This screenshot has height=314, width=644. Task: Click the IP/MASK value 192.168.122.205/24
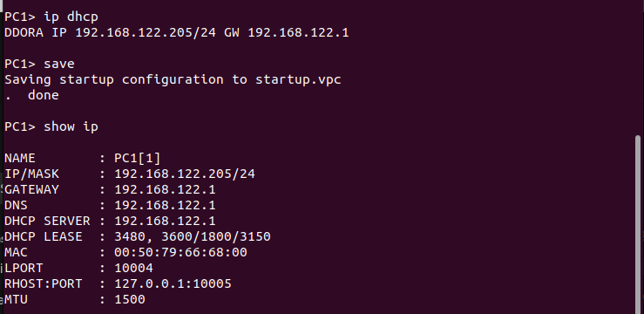[x=185, y=174]
